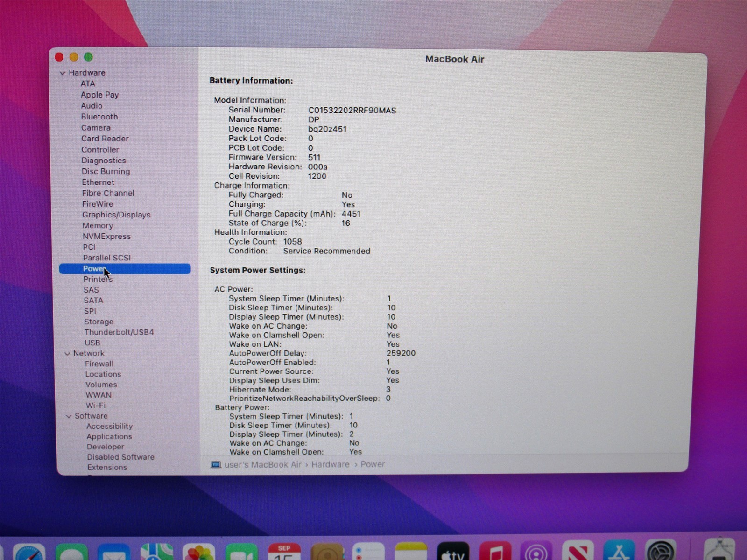Collapse the Network section chevron
The image size is (747, 560).
pyautogui.click(x=67, y=354)
